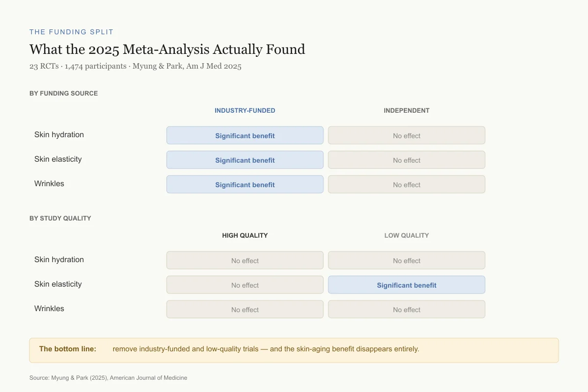Click Wrinkles independent No effect cell
This screenshot has height=392, width=588.
point(407,184)
